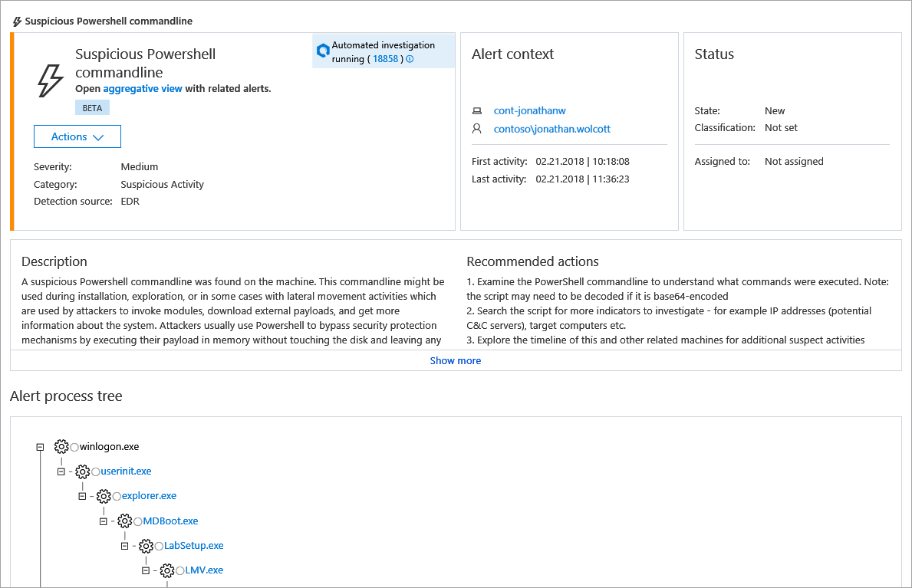Click the gear icon next to LabSetup.exe
Screen dimensions: 912x588
146,546
